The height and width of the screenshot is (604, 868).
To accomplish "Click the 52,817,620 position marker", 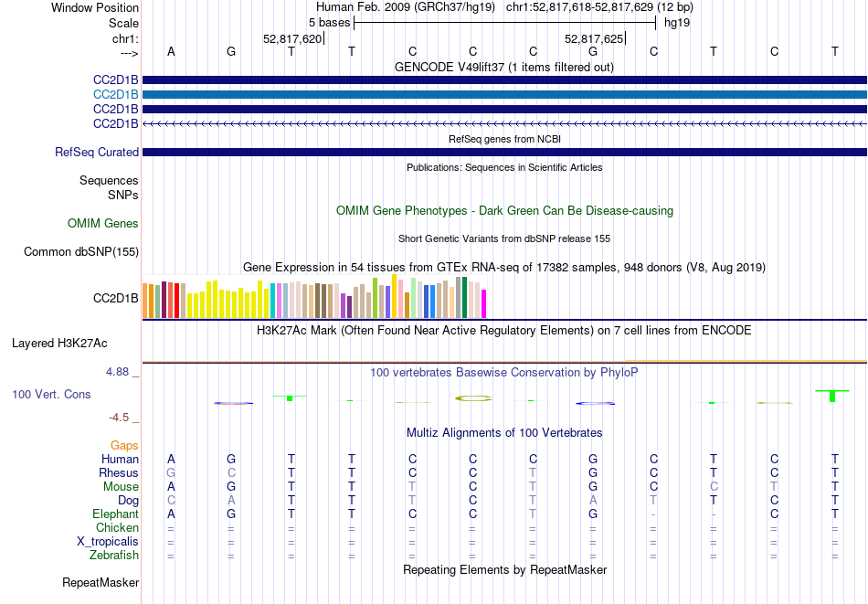I will pyautogui.click(x=293, y=38).
